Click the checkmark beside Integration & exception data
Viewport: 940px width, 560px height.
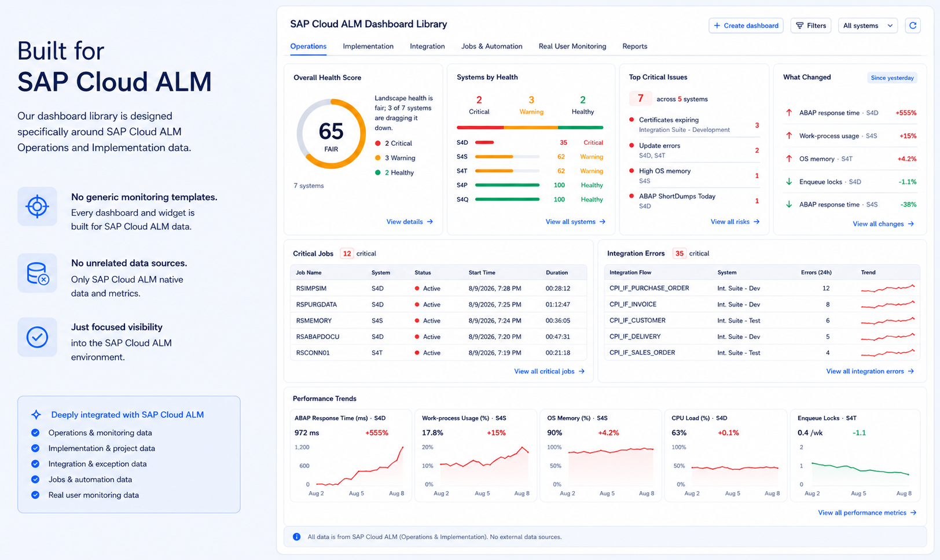tap(35, 464)
